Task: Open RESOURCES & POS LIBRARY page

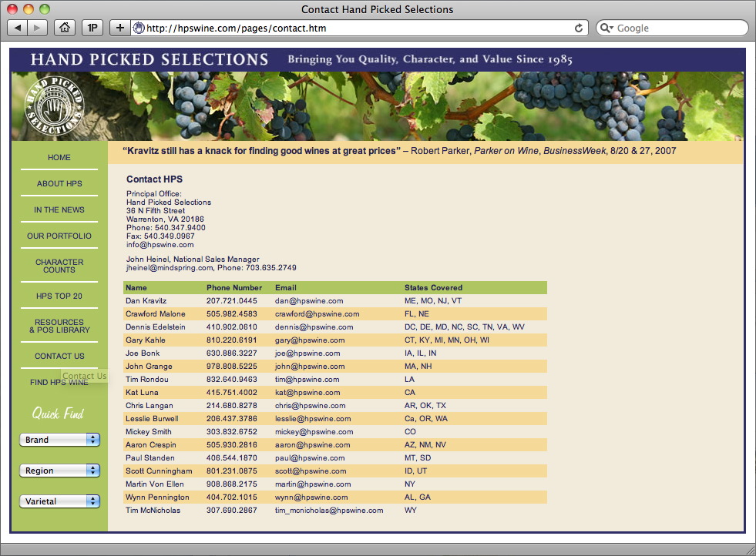Action: [x=59, y=327]
